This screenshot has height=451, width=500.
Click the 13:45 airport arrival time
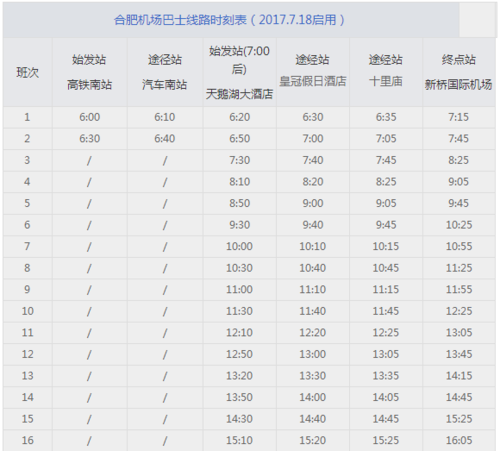coord(459,354)
